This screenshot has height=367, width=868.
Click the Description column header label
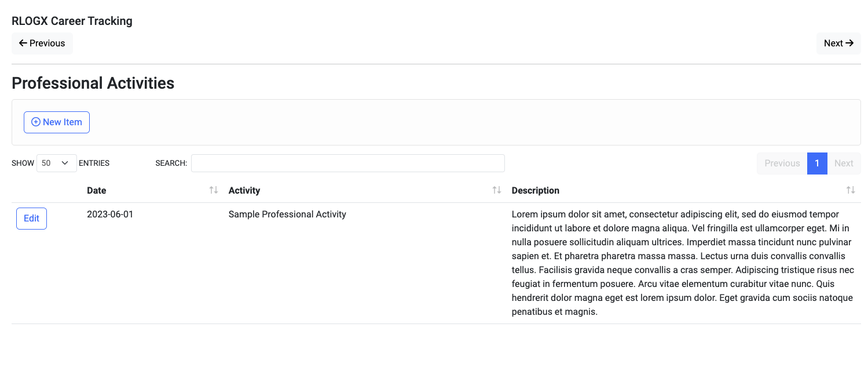pyautogui.click(x=536, y=191)
